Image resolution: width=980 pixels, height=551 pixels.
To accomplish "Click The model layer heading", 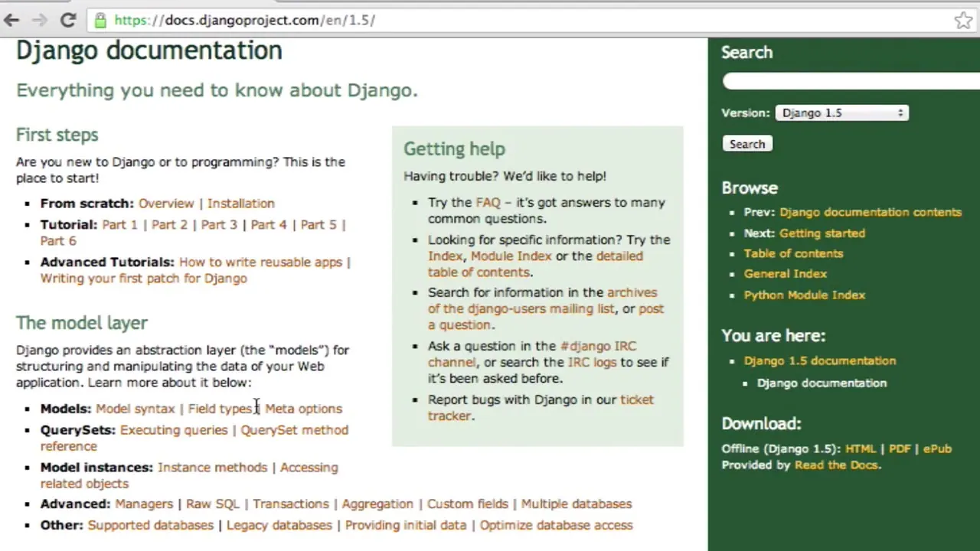I will 82,323.
